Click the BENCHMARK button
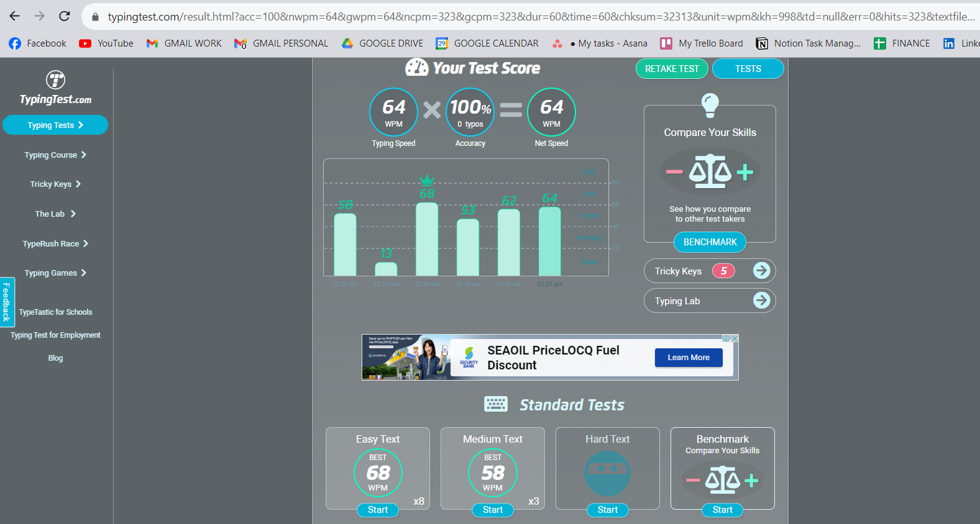Screen dimensions: 980x524 pyautogui.click(x=710, y=242)
